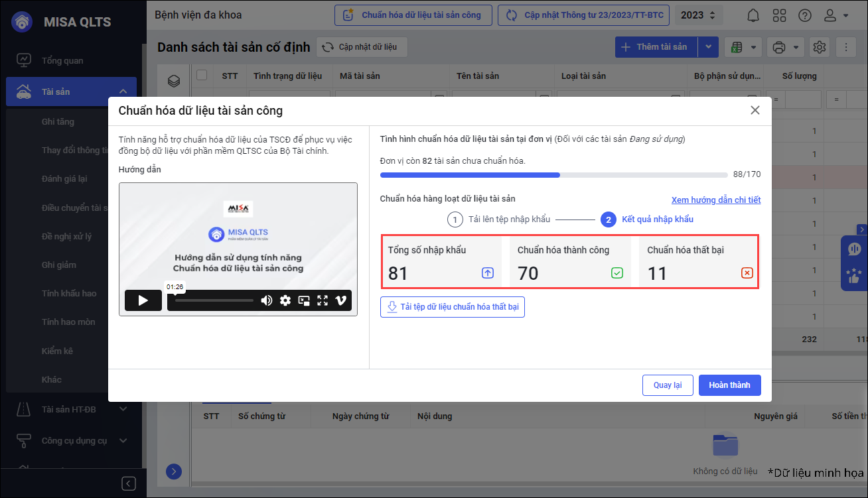Open help question mark icon
The width and height of the screenshot is (868, 498).
click(x=804, y=15)
